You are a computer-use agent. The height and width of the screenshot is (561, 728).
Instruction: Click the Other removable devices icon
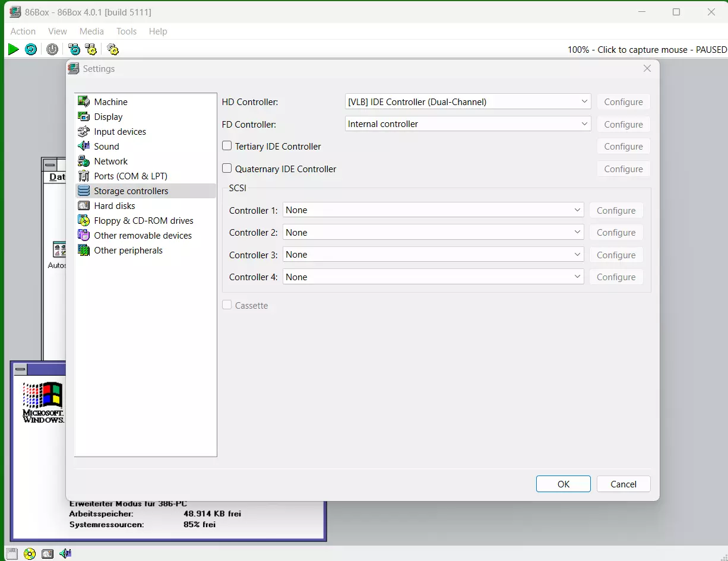click(x=84, y=235)
